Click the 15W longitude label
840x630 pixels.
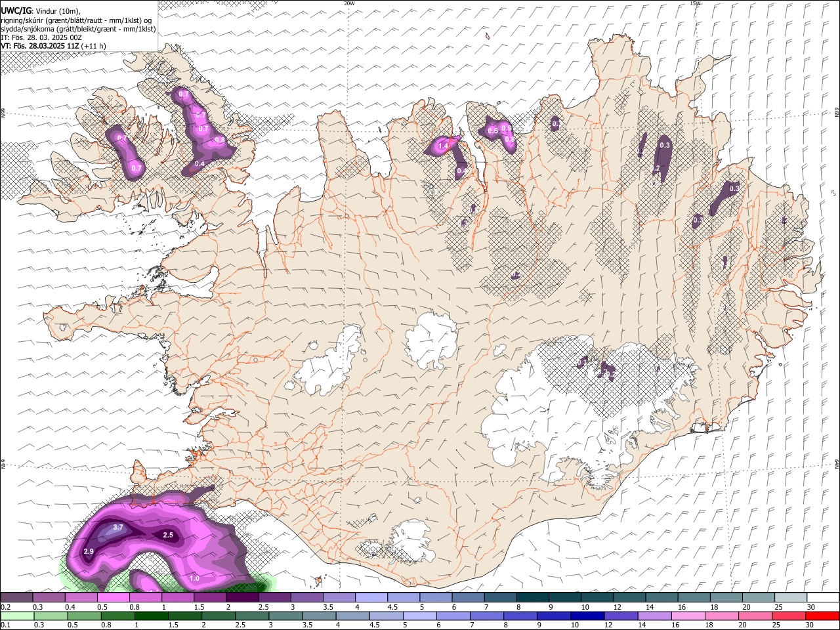(x=696, y=3)
